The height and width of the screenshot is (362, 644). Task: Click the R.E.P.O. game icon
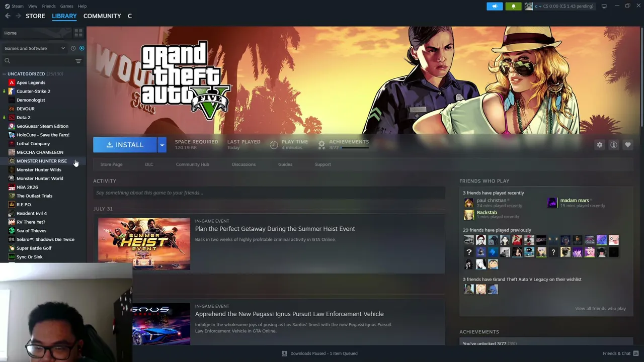tap(12, 205)
